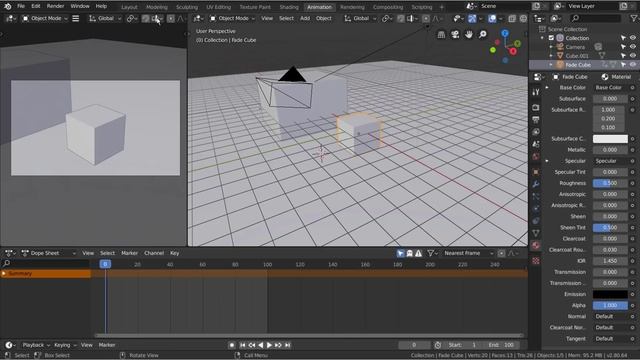
Task: Jump to next keyframe
Action: 278,345
